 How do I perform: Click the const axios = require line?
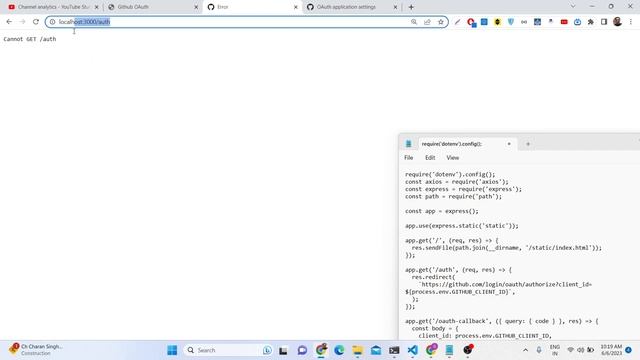point(457,182)
